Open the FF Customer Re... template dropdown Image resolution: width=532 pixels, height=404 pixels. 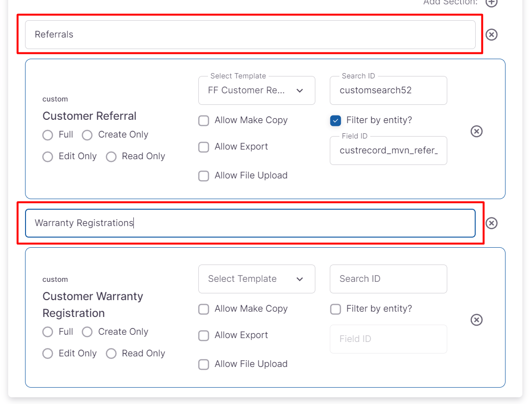(x=257, y=90)
